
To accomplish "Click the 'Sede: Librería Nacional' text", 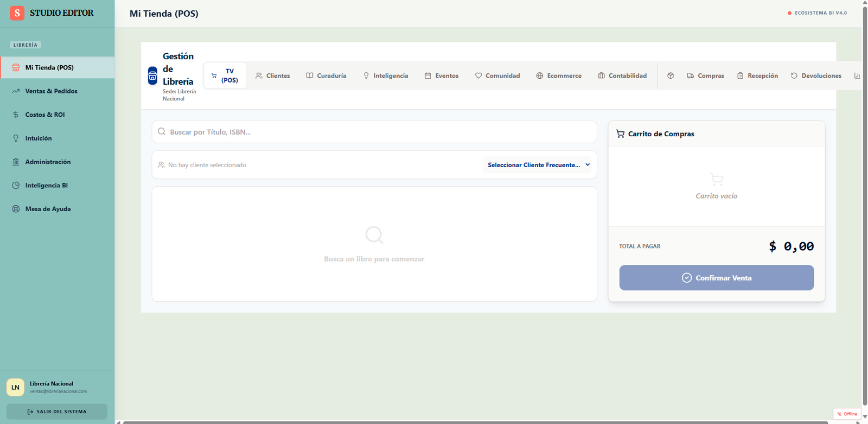I will click(179, 95).
